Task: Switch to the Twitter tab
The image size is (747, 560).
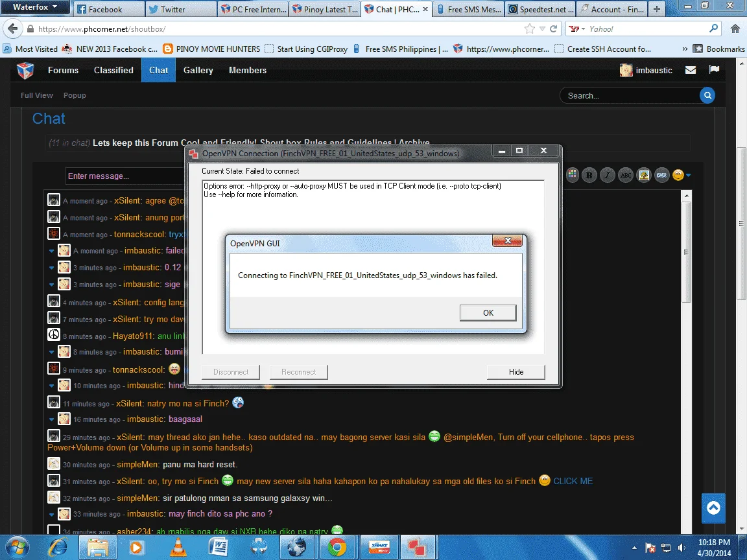Action: 180,9
